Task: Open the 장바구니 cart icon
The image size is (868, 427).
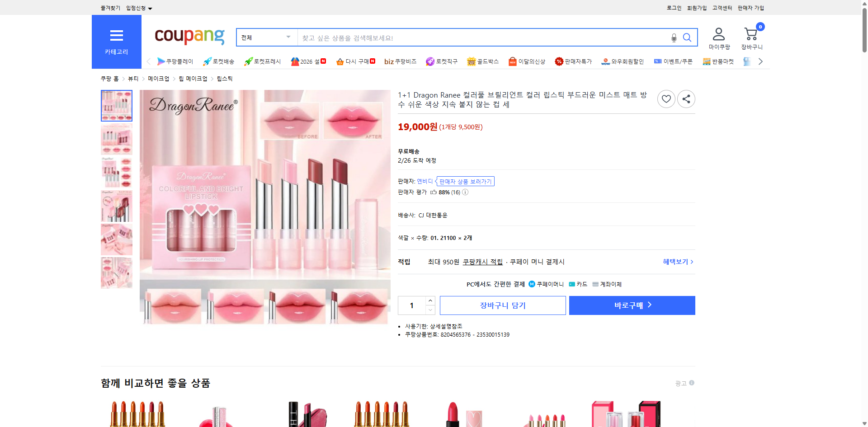Action: click(x=751, y=34)
